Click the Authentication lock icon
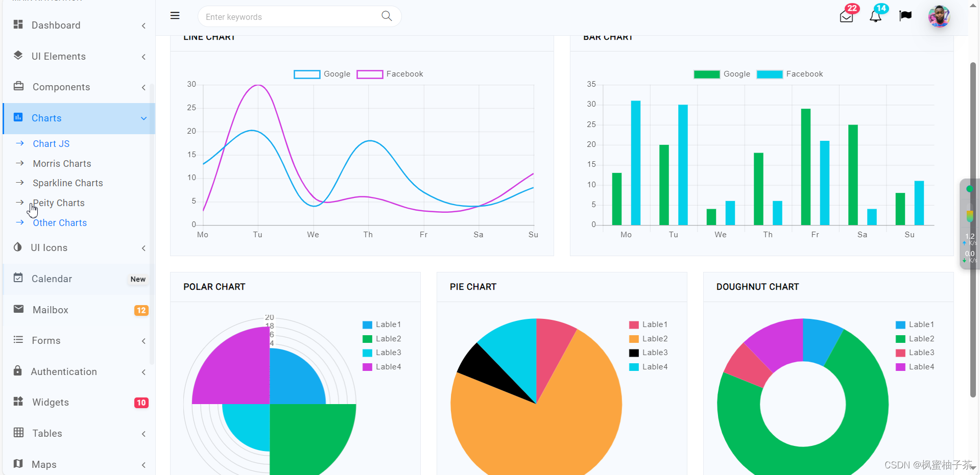 pos(18,370)
